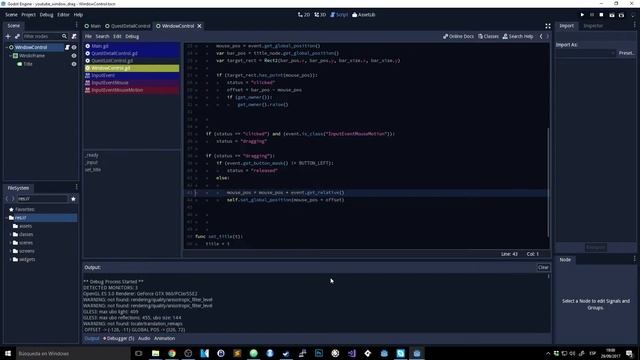The height and width of the screenshot is (360, 640).
Task: Open the Animation bottom panel
Action: pos(164,338)
